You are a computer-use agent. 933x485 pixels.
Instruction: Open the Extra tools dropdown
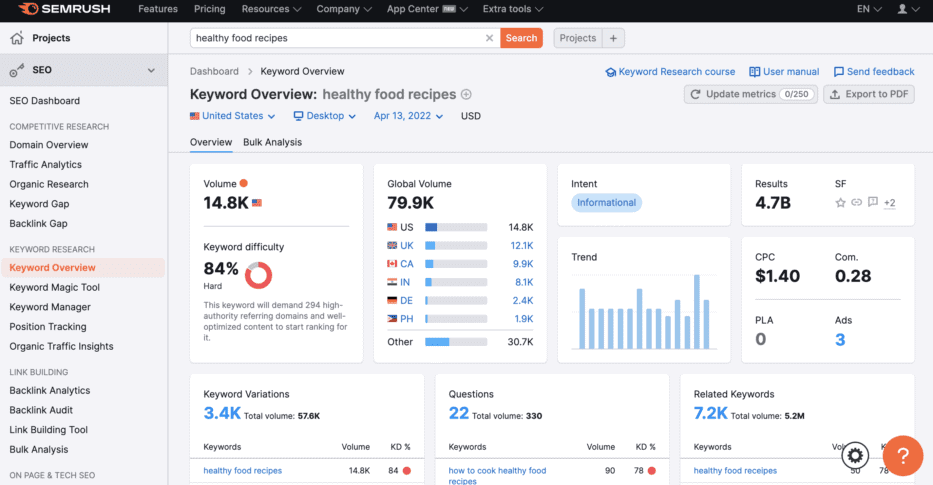pyautogui.click(x=513, y=9)
